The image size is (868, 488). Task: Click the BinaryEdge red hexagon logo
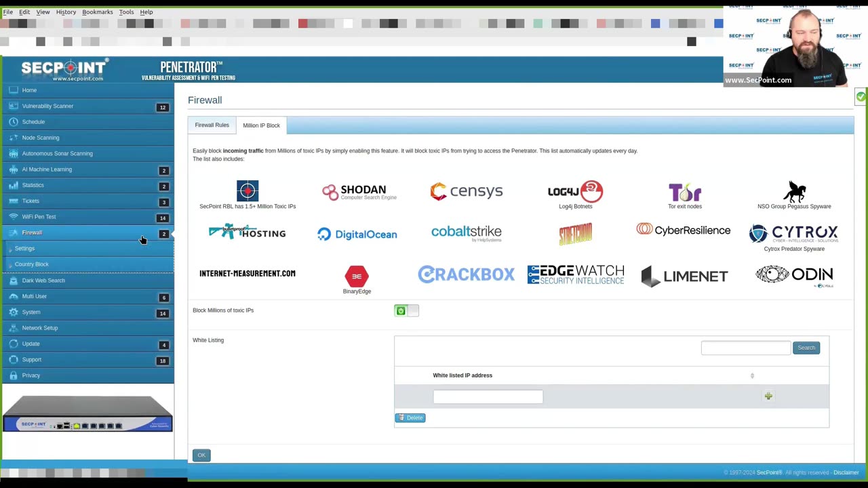coord(357,276)
